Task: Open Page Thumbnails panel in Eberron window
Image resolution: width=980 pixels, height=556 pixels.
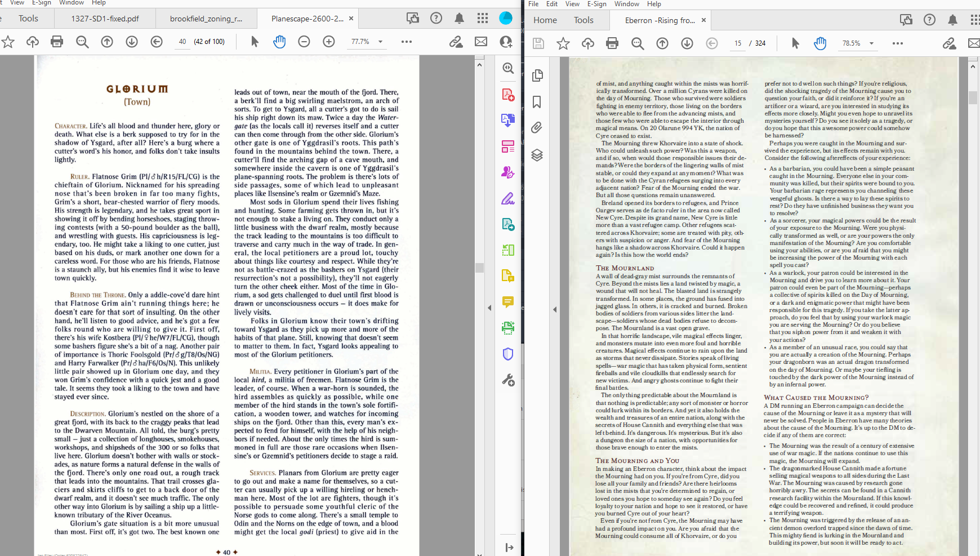Action: (537, 75)
